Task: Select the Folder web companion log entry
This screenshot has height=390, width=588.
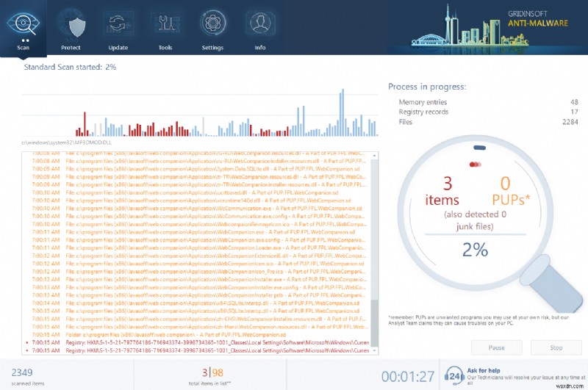Action: click(176, 335)
